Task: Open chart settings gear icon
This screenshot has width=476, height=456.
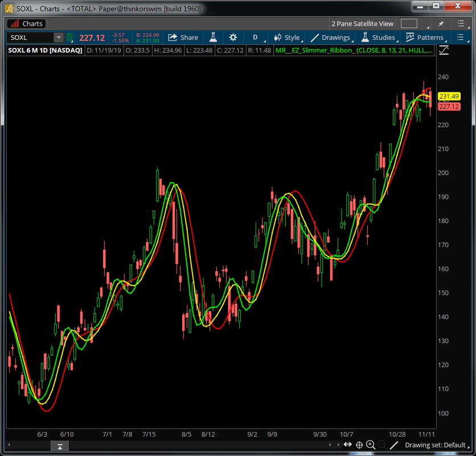Action: click(x=233, y=38)
